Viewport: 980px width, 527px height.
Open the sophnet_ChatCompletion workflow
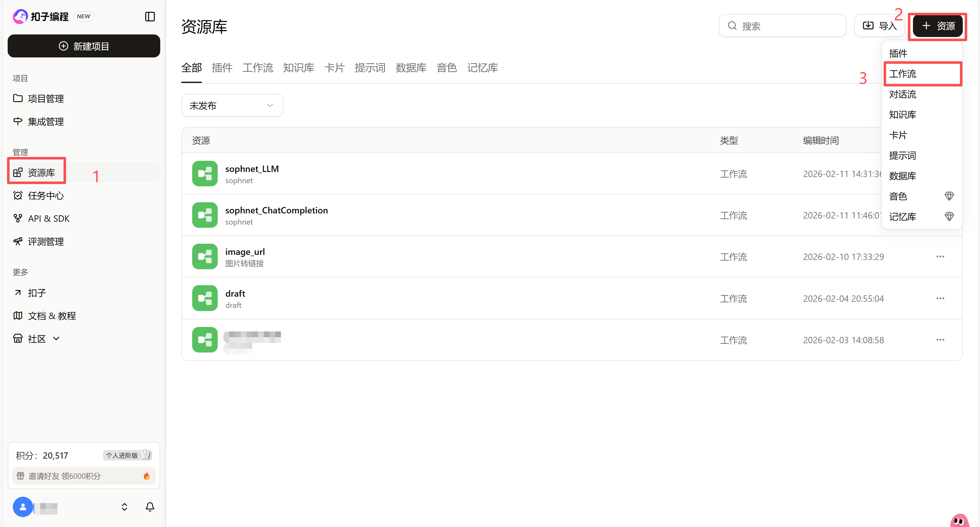tap(276, 210)
